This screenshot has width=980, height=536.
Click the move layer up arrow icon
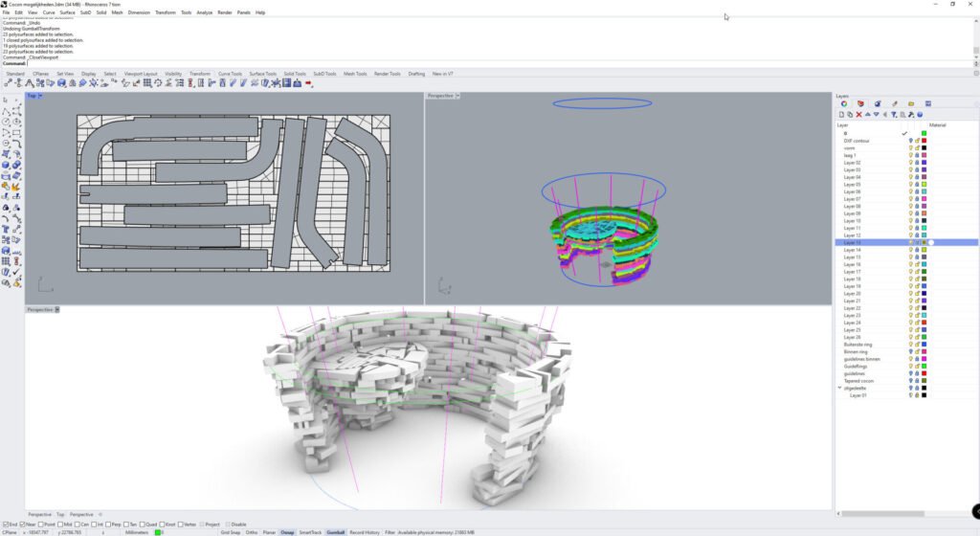867,115
